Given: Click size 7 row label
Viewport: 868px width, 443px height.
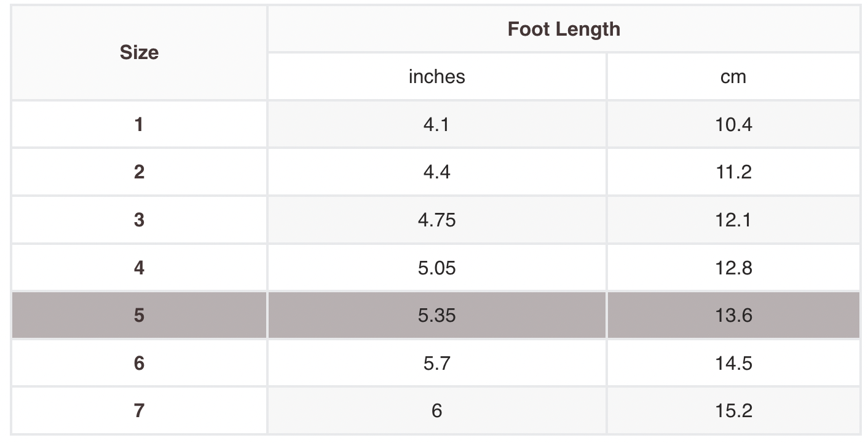Looking at the screenshot, I should [139, 410].
